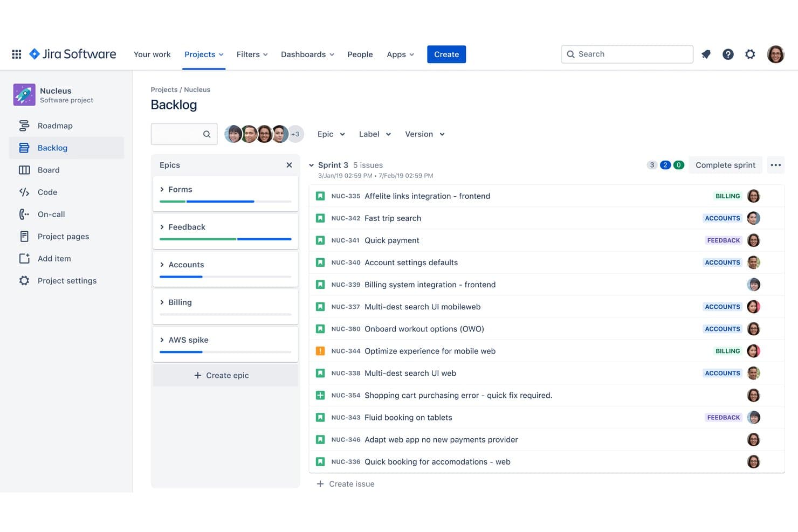Open the Projects menu
This screenshot has width=798, height=532.
click(204, 54)
